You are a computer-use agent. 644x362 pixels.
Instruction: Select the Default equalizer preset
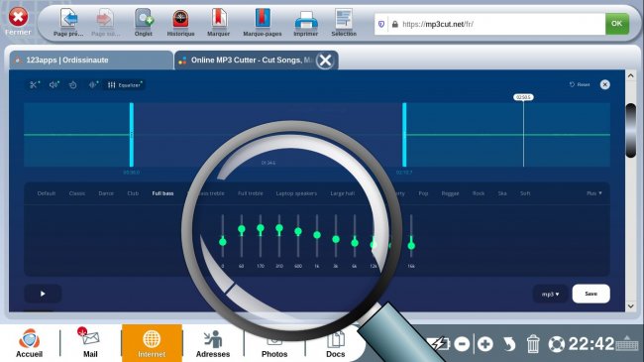(x=46, y=193)
